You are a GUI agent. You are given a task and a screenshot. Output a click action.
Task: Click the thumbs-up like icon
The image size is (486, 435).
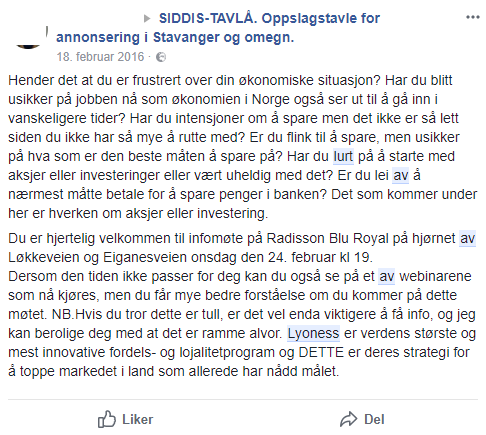[107, 419]
